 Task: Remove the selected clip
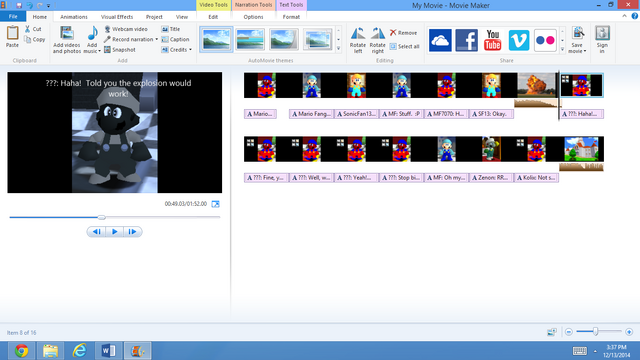coord(403,33)
